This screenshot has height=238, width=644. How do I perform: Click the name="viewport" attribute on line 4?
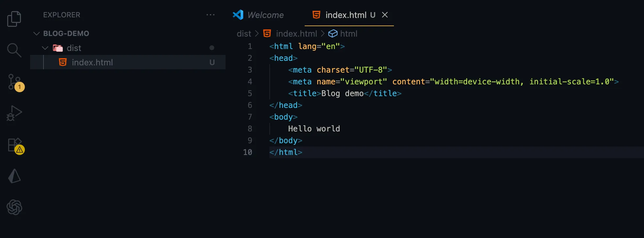352,82
